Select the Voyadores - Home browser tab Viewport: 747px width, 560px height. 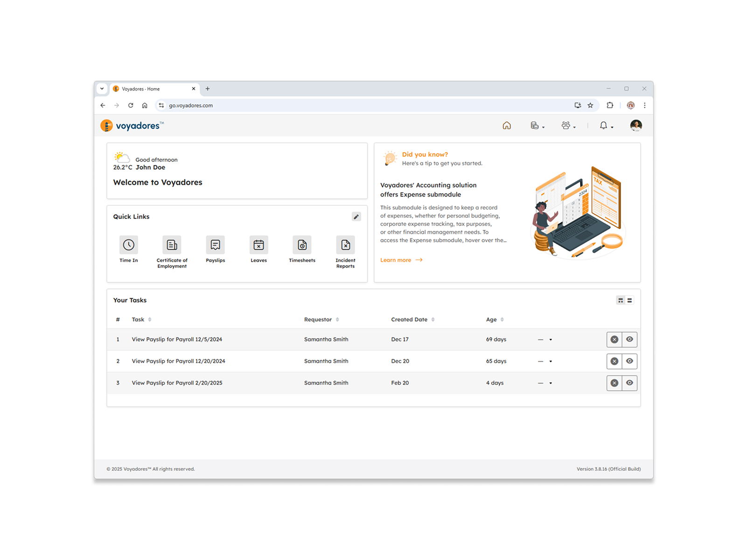155,89
